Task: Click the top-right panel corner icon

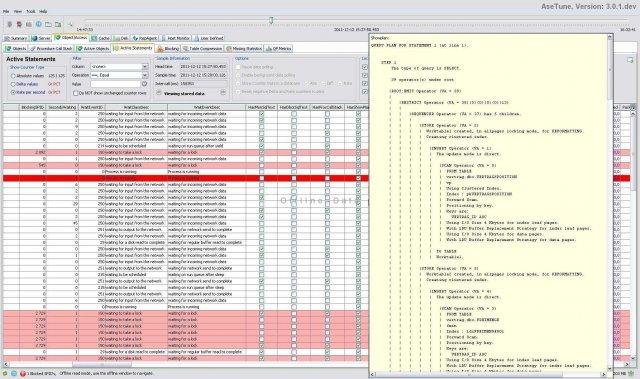Action: tap(630, 60)
